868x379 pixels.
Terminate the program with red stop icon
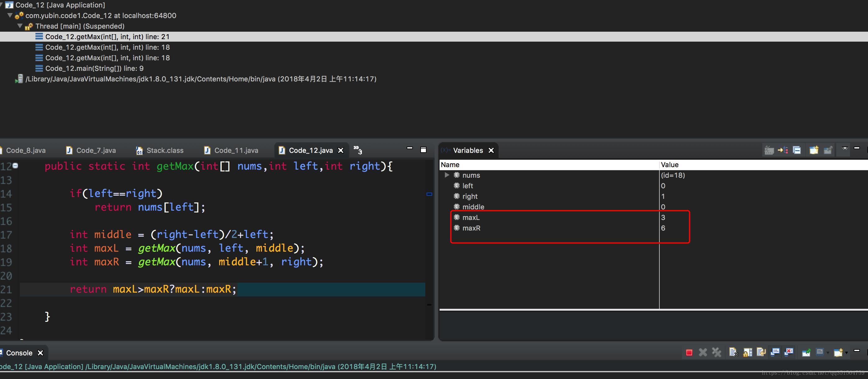(x=689, y=352)
